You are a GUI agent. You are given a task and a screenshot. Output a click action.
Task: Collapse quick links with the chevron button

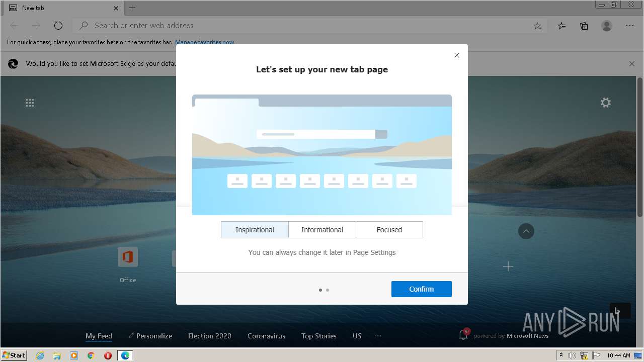[x=526, y=231]
